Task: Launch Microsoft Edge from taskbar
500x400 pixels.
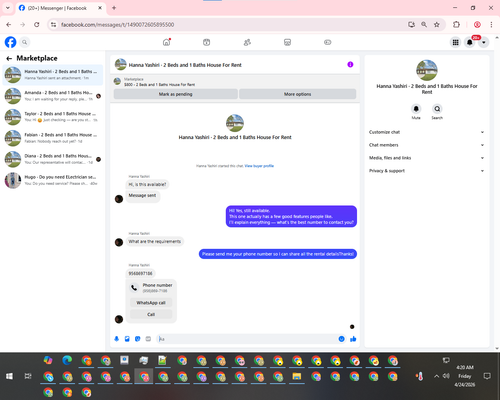Action: click(x=67, y=360)
